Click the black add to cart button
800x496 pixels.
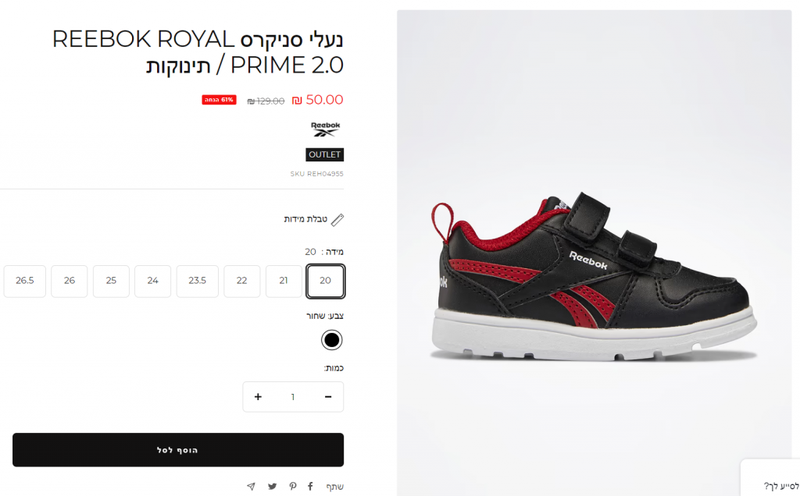pyautogui.click(x=178, y=450)
